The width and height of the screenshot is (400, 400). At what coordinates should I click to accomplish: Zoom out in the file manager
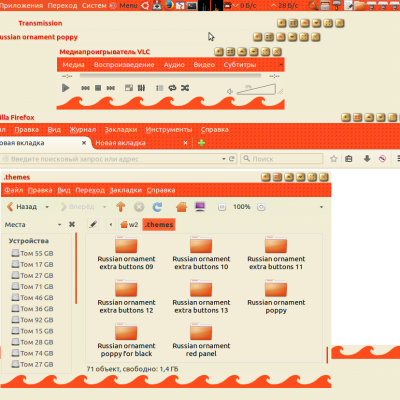tap(222, 207)
